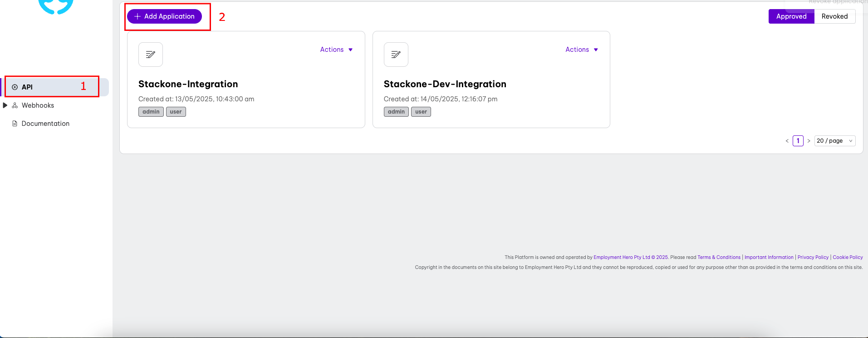Image resolution: width=868 pixels, height=338 pixels.
Task: Open Important Information link
Action: (x=769, y=257)
